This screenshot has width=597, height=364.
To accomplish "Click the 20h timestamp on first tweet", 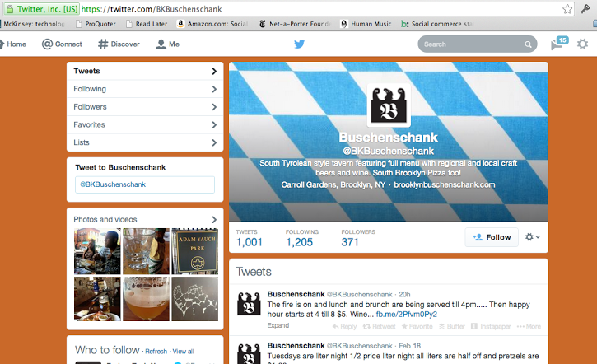I will pyautogui.click(x=404, y=294).
